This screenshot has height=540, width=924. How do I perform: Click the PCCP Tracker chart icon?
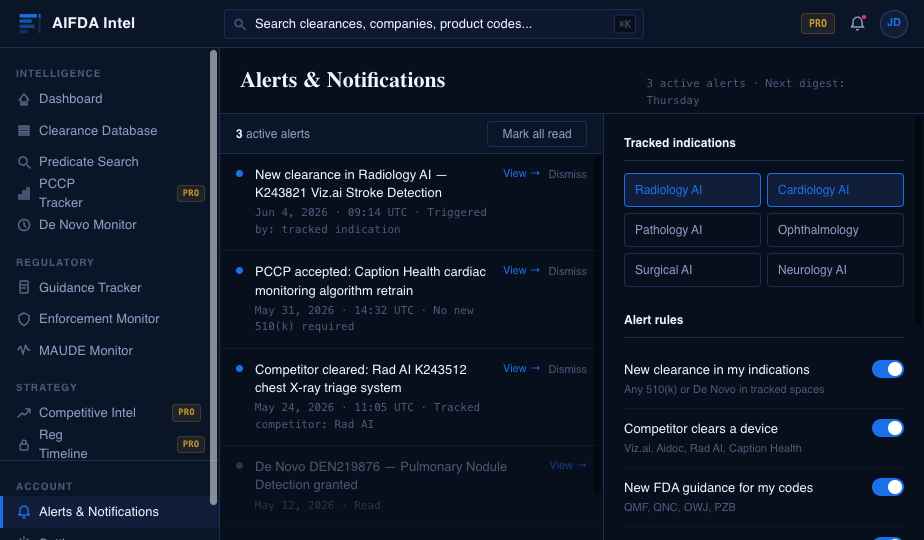24,193
